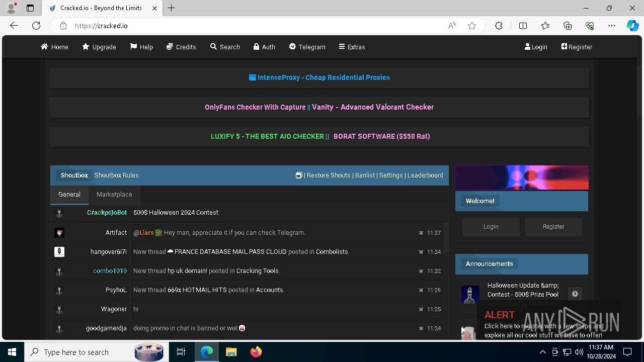Refresh the cracked.io page
Screen dimensions: 644x362
pos(36,26)
